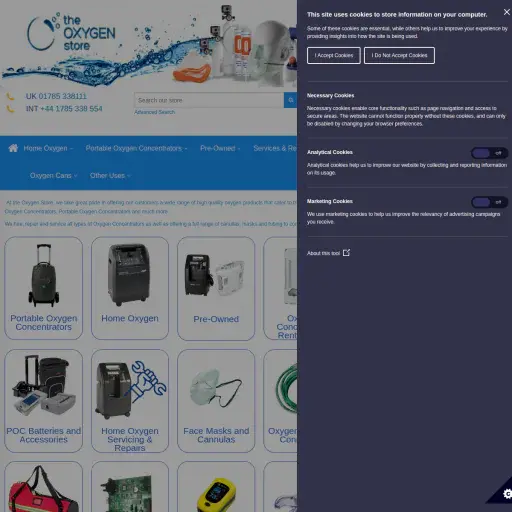Expand the Home Oxygen menu

(x=48, y=148)
